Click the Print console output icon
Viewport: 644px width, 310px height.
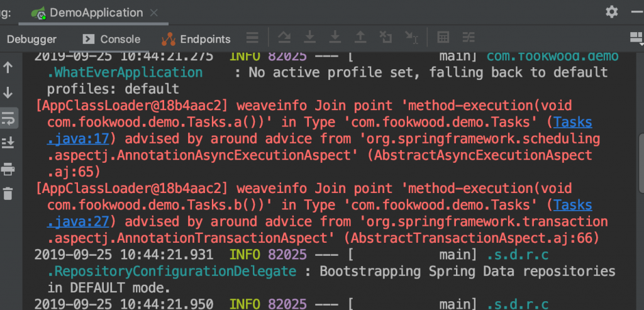(x=8, y=169)
